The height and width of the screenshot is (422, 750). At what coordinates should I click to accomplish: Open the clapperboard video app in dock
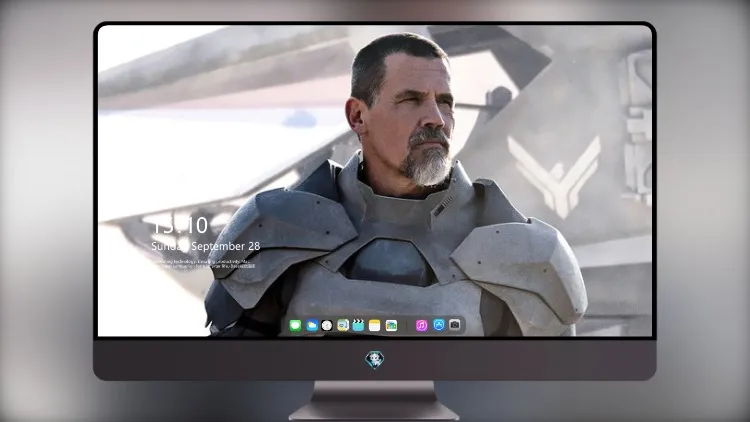tap(358, 325)
